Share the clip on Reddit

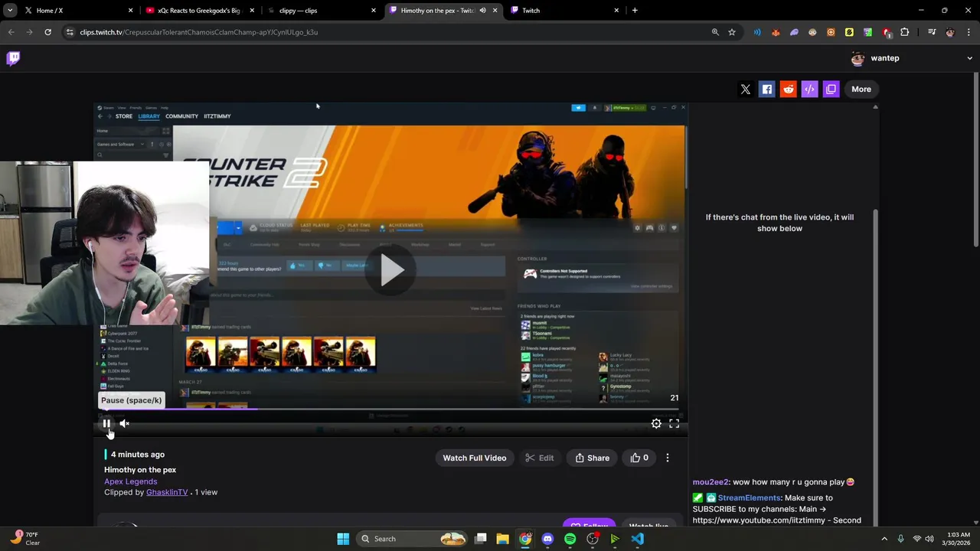(788, 89)
